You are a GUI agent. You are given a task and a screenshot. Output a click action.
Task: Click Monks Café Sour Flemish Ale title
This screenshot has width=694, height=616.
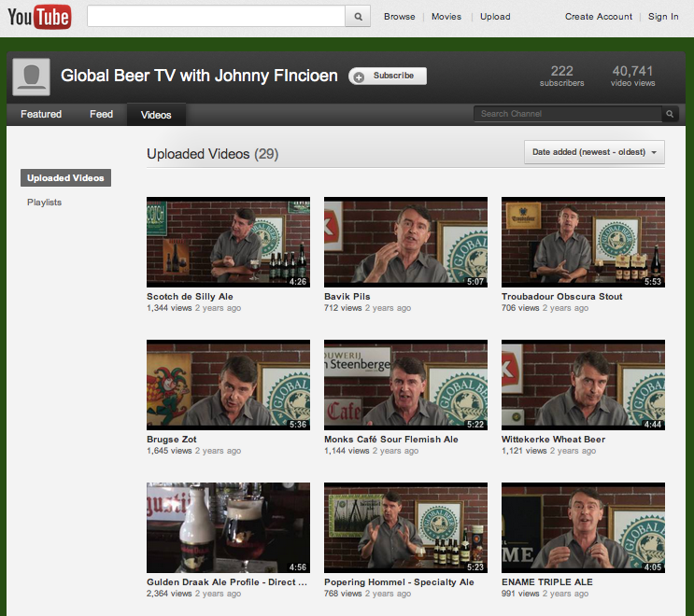(x=390, y=439)
